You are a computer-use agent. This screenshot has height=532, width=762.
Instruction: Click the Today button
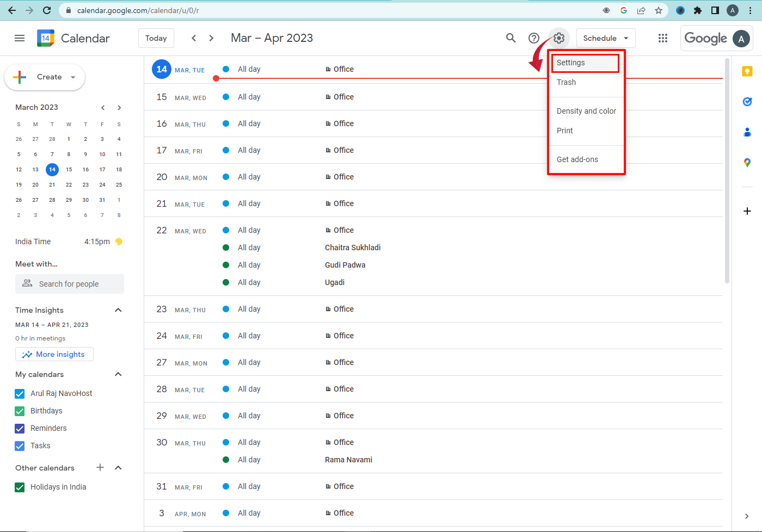156,38
